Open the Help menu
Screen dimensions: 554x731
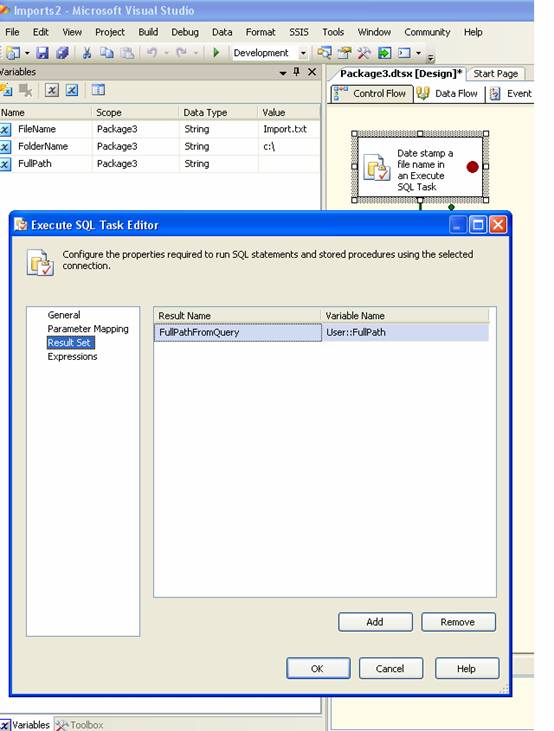click(473, 32)
